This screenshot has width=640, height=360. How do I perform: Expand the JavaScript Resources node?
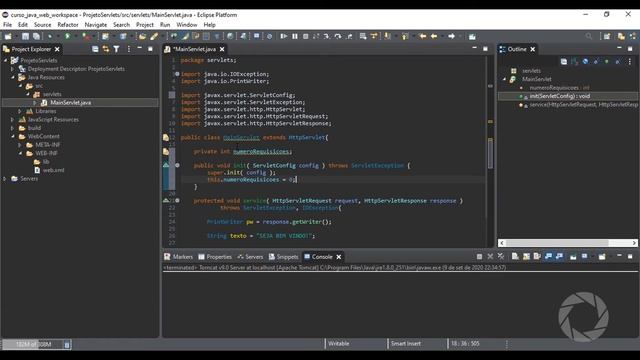click(x=13, y=120)
